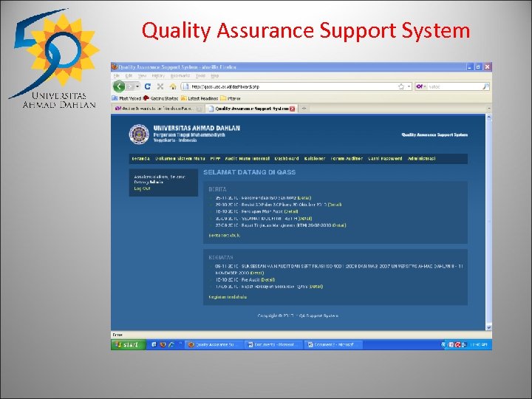Open Forum Auditor navigation item

(347, 158)
